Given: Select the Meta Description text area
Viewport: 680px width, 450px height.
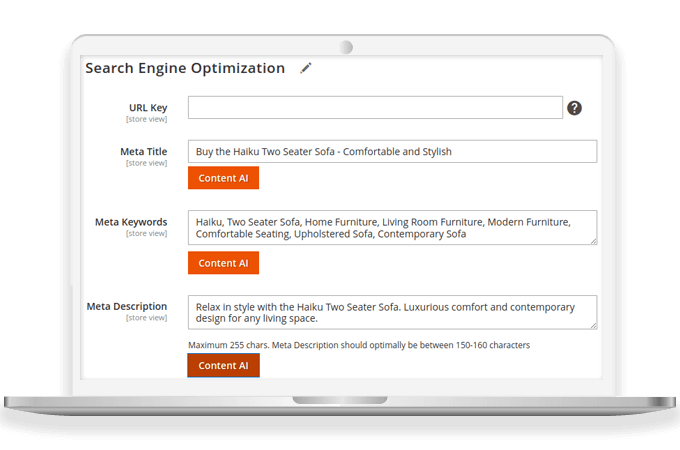Looking at the screenshot, I should tap(392, 312).
